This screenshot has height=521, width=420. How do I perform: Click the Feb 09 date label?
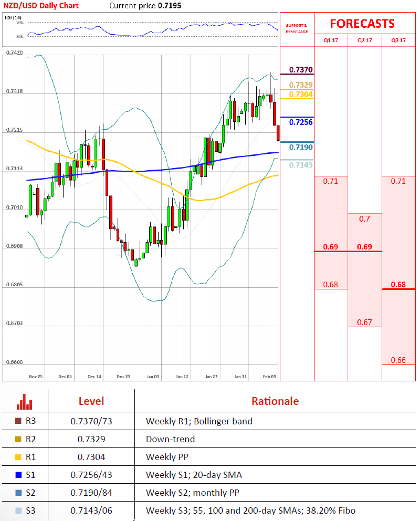pos(270,377)
